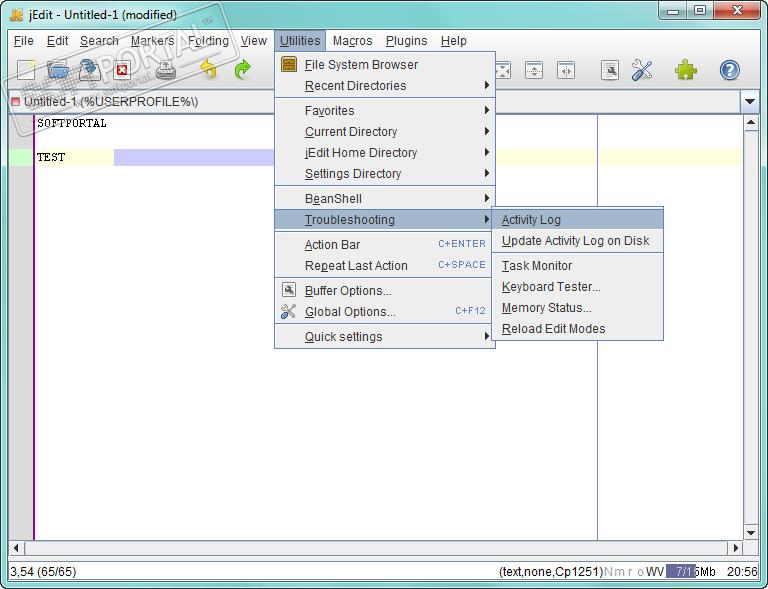Screen dimensions: 768x589
Task: Select Reload Edit Modes
Action: tap(577, 329)
